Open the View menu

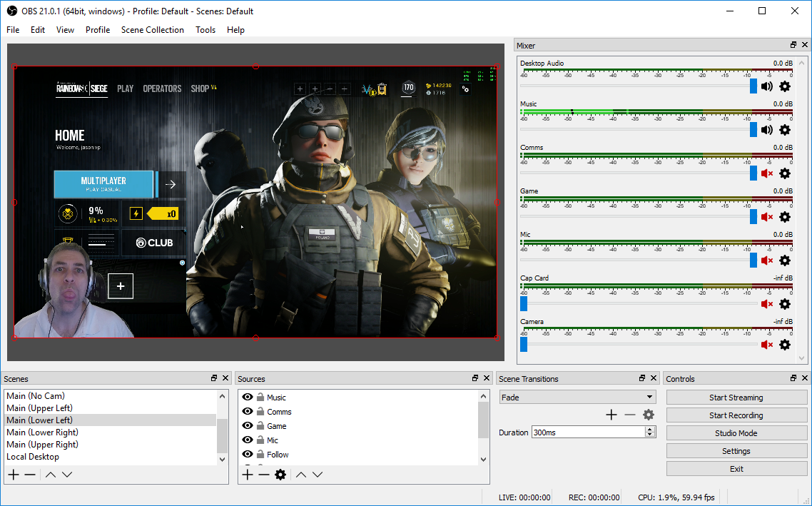coord(65,29)
